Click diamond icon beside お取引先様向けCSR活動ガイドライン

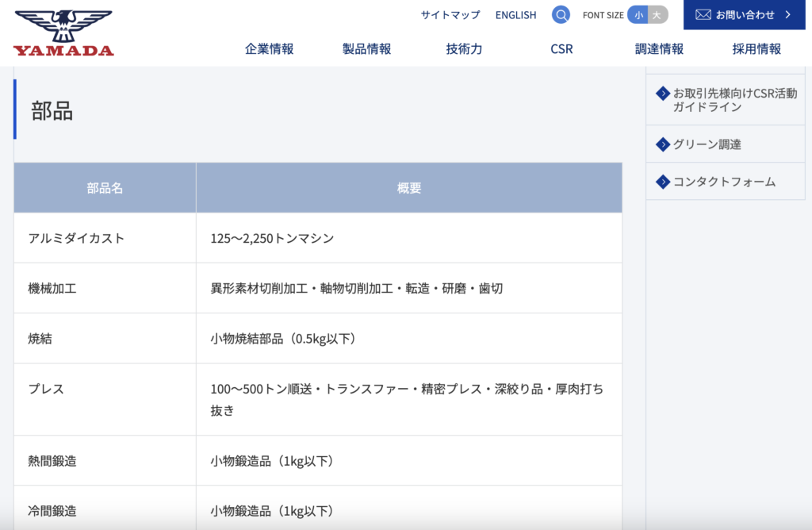[x=663, y=94]
